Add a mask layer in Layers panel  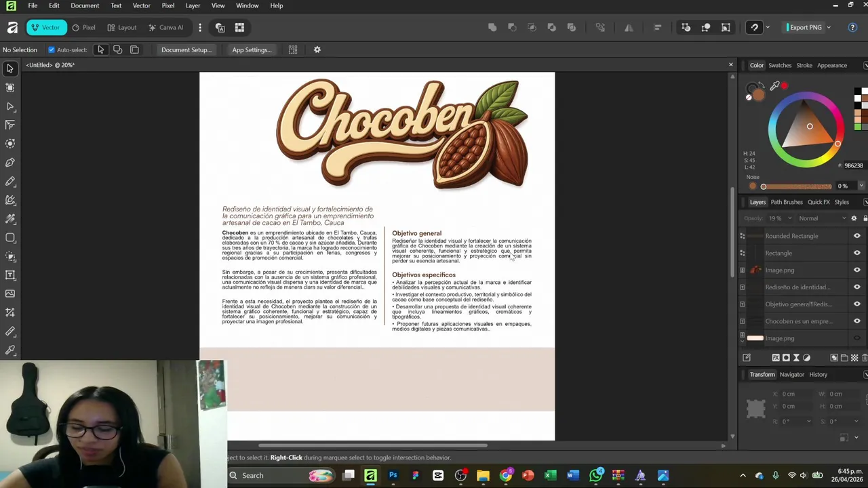786,358
